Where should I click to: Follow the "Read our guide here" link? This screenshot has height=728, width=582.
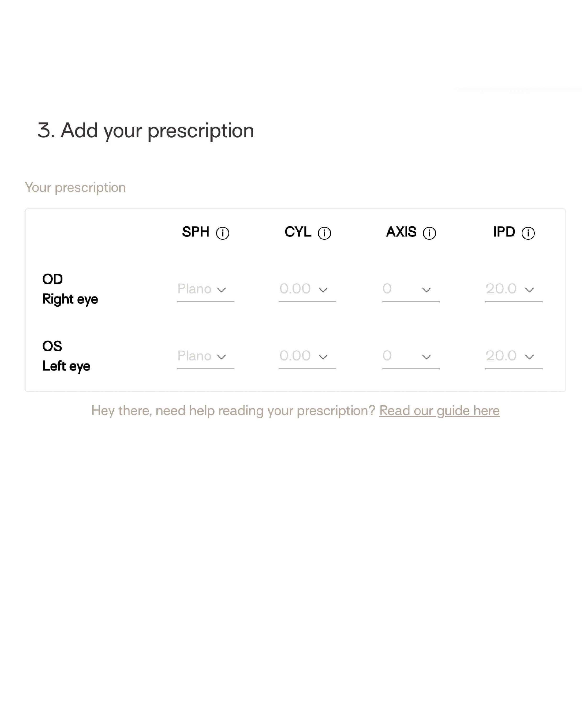point(439,411)
